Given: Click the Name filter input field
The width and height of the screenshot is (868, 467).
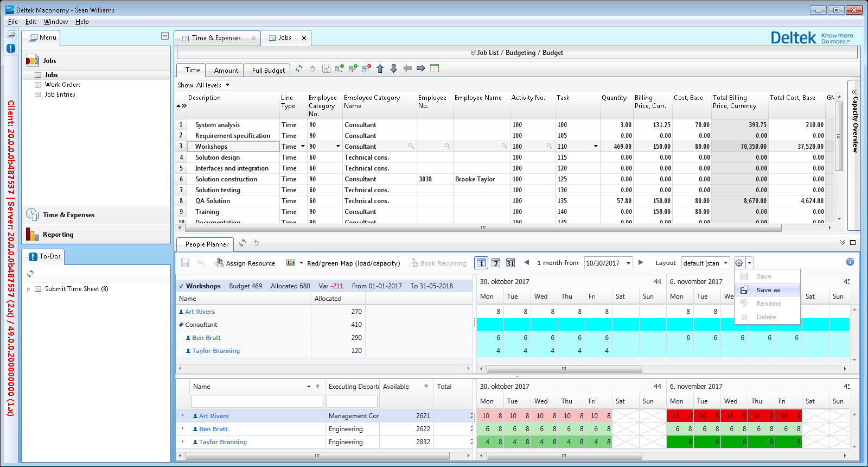Looking at the screenshot, I should pos(257,401).
